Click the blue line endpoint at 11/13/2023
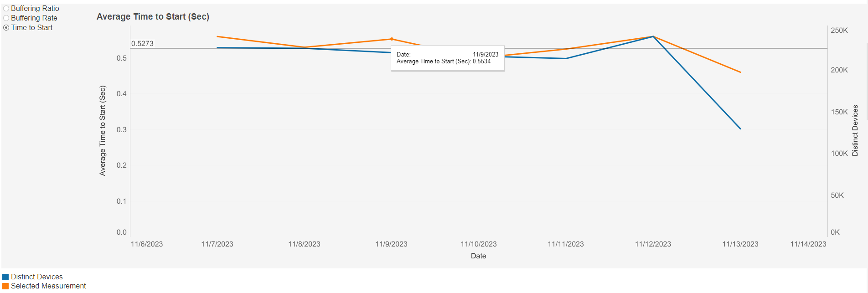 coord(740,129)
